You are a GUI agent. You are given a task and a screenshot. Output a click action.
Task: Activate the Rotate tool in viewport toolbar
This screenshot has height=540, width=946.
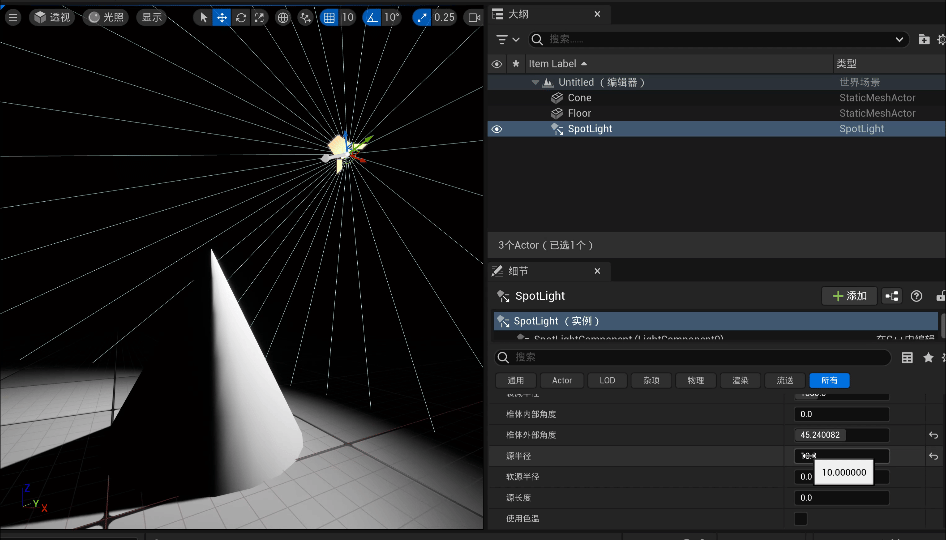coord(241,17)
